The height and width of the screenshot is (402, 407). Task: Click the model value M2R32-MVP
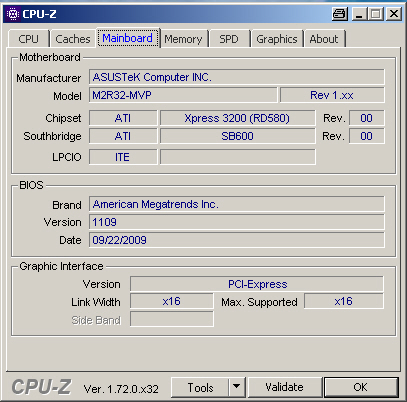183,95
